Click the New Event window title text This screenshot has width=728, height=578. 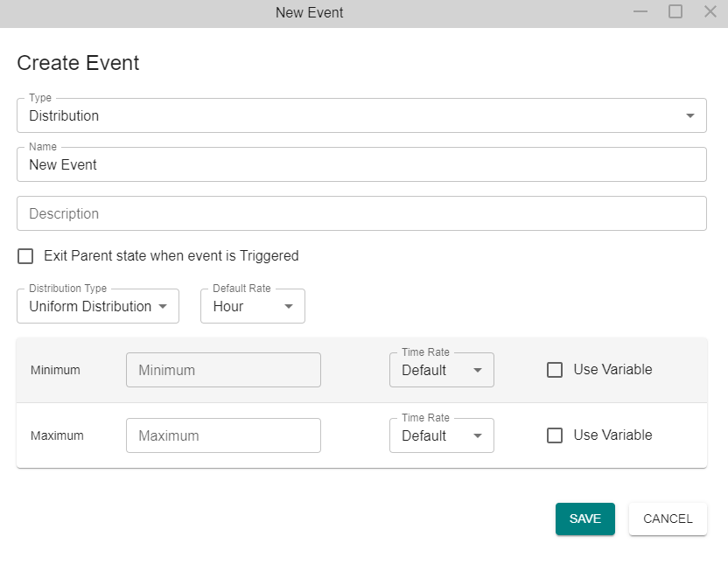click(309, 12)
